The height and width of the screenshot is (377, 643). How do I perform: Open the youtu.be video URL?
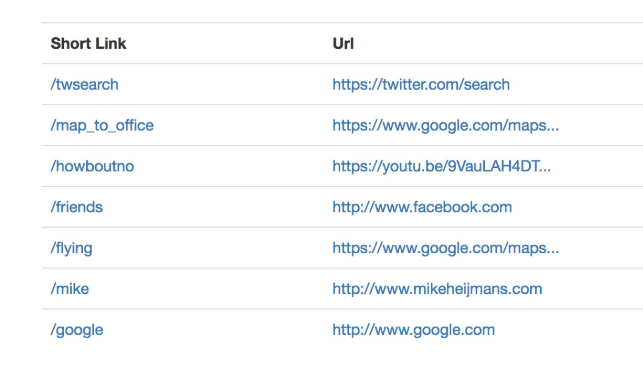[441, 166]
